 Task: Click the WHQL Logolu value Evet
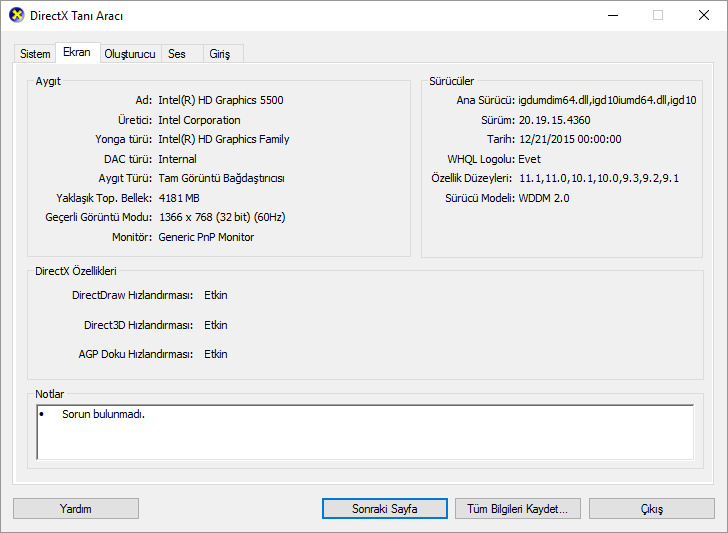[x=529, y=159]
